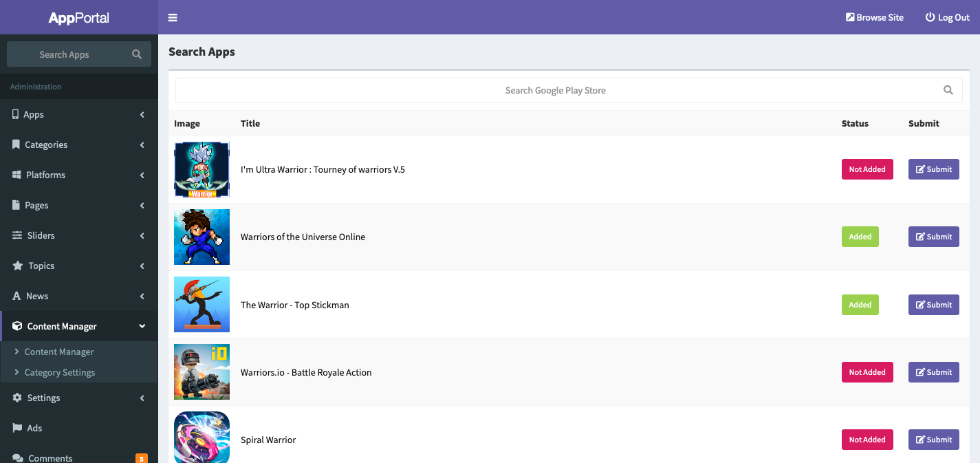The height and width of the screenshot is (463, 980).
Task: Click the Log Out power icon
Action: tap(930, 17)
